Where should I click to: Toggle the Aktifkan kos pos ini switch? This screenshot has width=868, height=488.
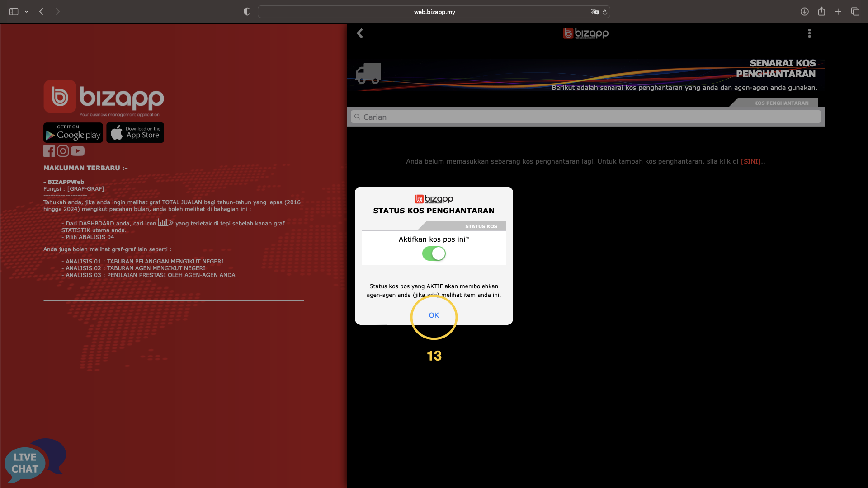click(x=434, y=253)
